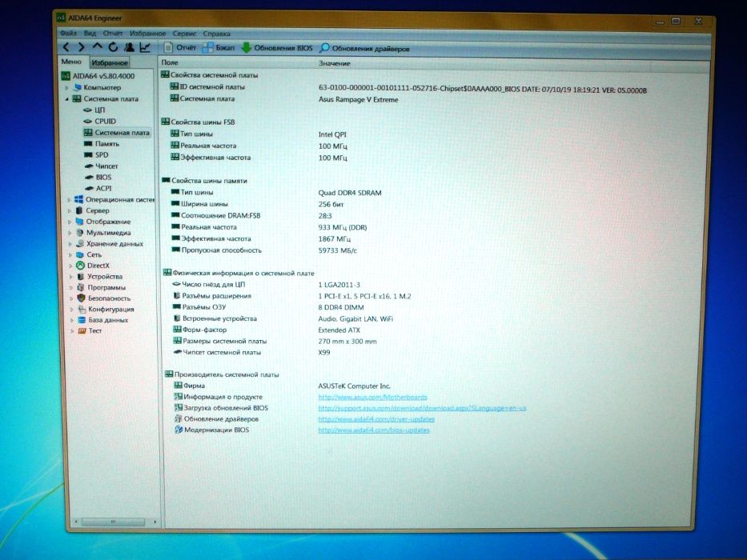Select SPD in the tree
Screen dimensions: 747x560
point(96,154)
